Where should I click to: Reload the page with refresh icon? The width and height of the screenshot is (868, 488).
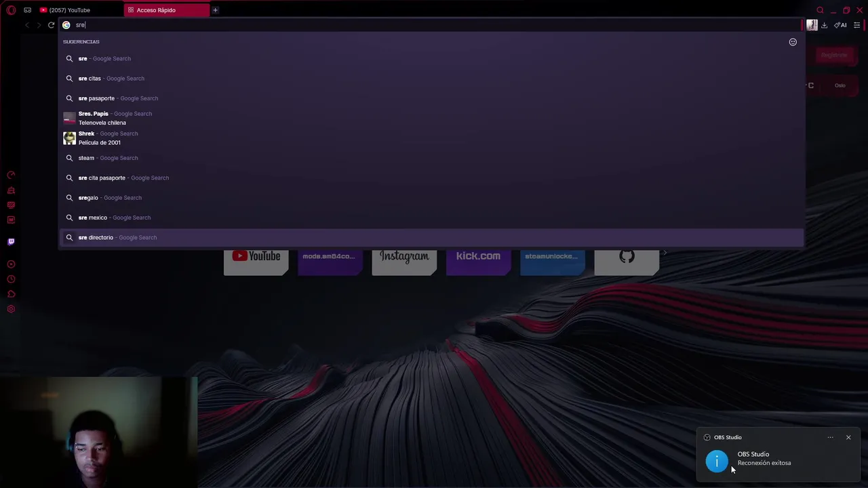tap(51, 25)
